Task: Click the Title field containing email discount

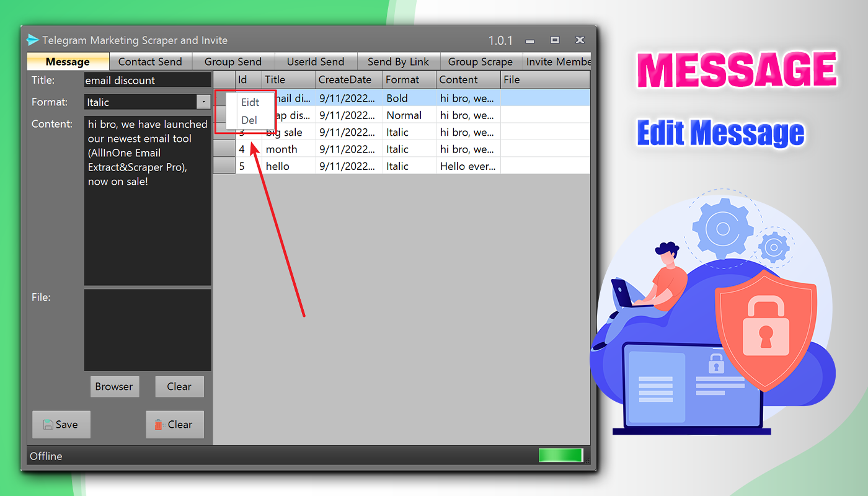Action: coord(148,80)
